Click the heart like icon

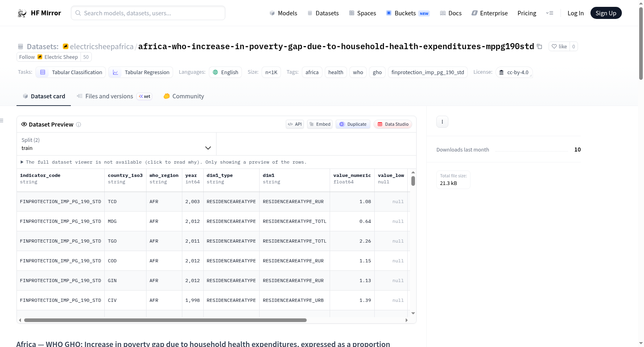(x=554, y=46)
